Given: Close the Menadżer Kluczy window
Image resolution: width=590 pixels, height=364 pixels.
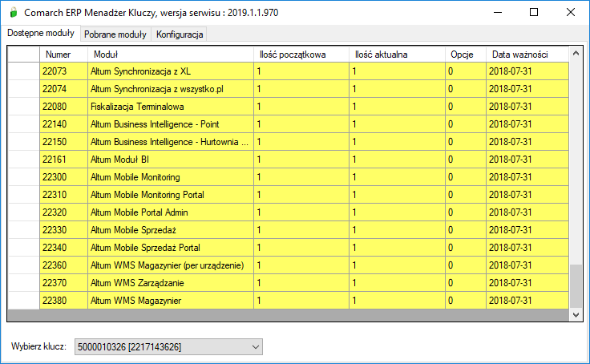Looking at the screenshot, I should tap(571, 12).
